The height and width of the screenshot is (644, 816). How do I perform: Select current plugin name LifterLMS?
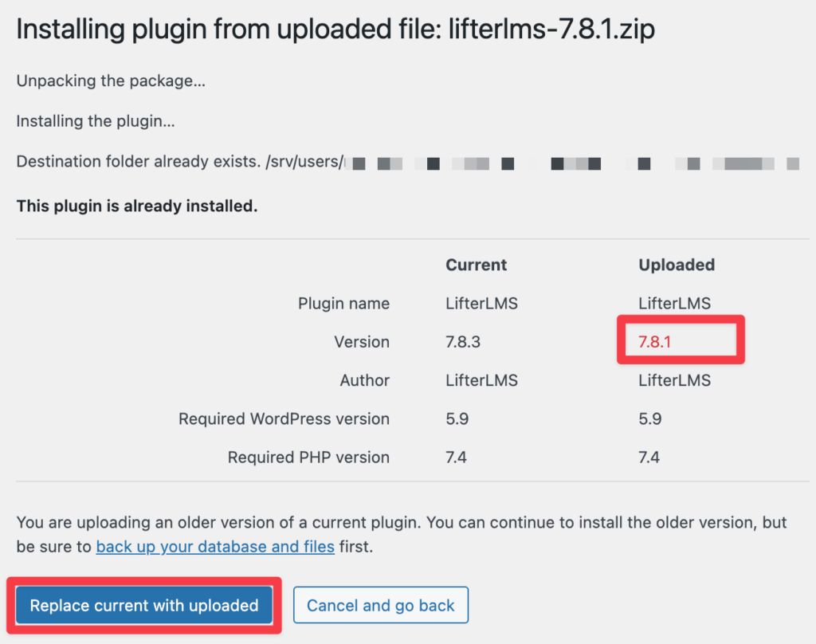481,303
